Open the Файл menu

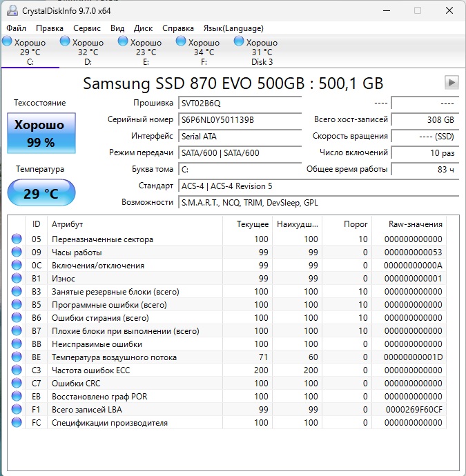(17, 28)
